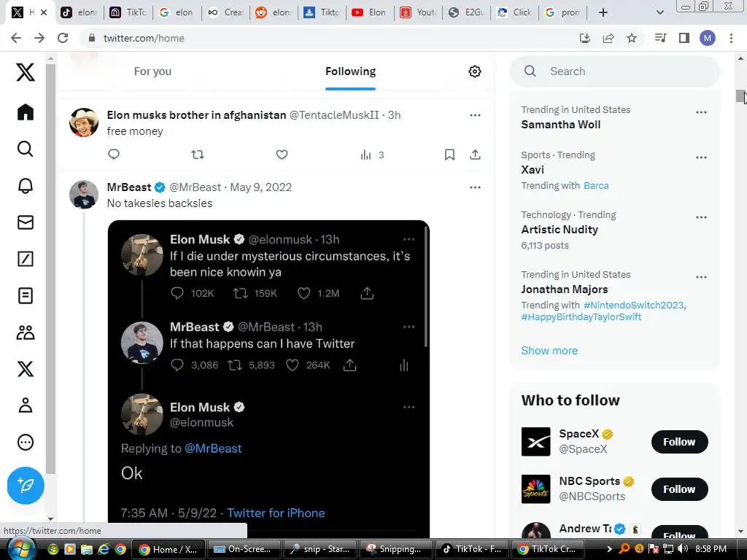747x560 pixels.
Task: Toggle Chrome side panel icon
Action: (684, 38)
